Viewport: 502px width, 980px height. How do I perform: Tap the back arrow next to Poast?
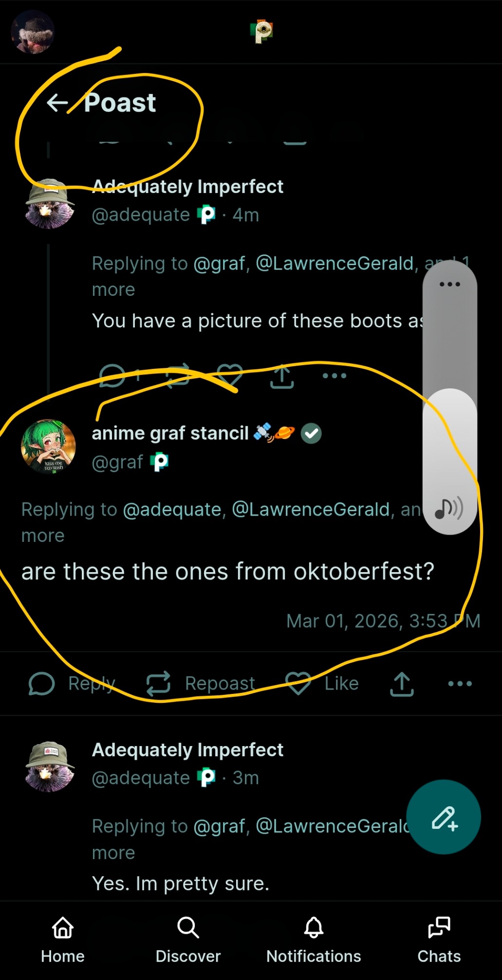[57, 103]
